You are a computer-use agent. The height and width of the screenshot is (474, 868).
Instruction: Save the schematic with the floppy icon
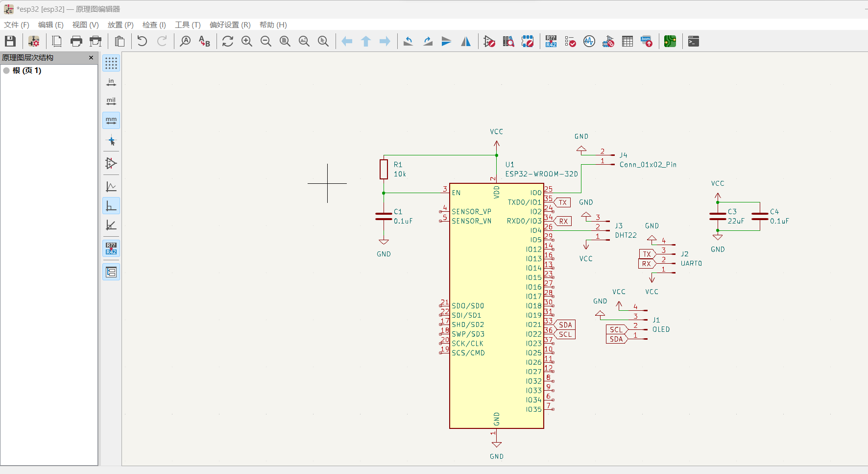10,41
